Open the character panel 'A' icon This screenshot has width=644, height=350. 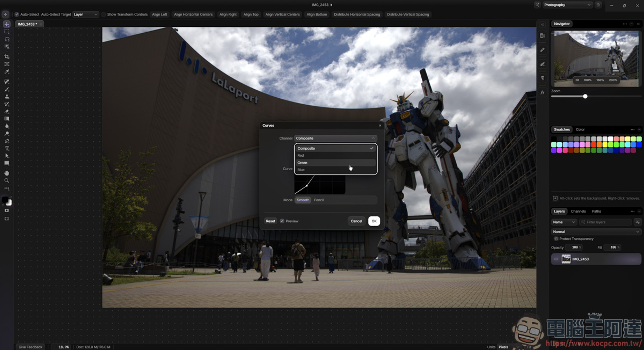543,92
